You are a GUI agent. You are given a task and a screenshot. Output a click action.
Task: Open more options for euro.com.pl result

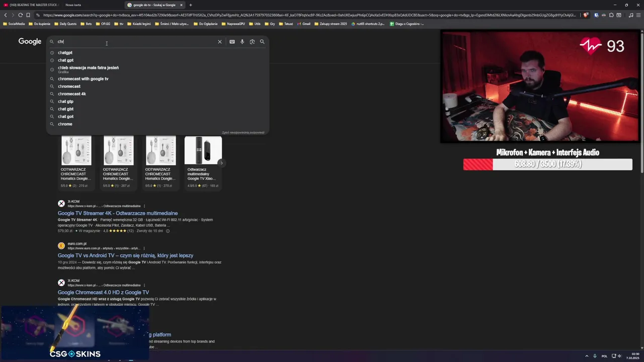144,248
